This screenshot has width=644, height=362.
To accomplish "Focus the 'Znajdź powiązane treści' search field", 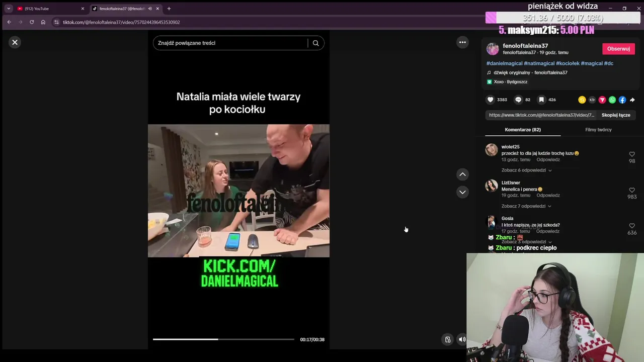I will [231, 43].
